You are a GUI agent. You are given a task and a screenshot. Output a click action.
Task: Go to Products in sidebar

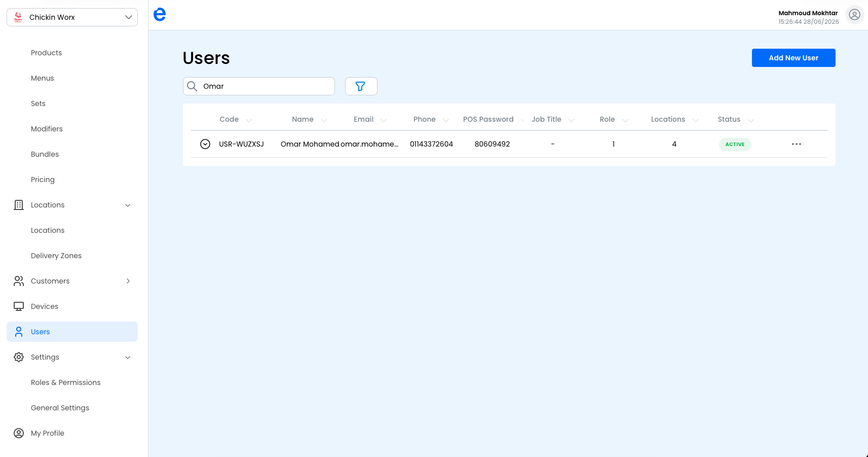coord(46,53)
